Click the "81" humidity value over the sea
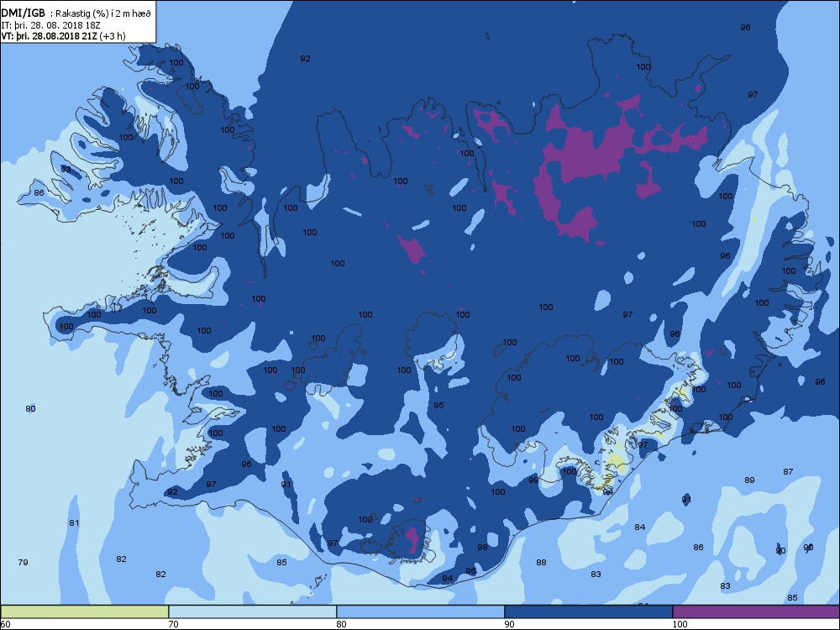This screenshot has height=630, width=840. pyautogui.click(x=75, y=522)
